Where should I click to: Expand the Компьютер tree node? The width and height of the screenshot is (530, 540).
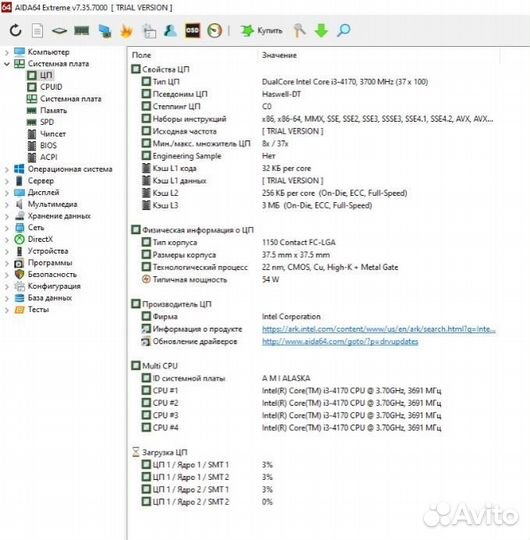[x=7, y=52]
